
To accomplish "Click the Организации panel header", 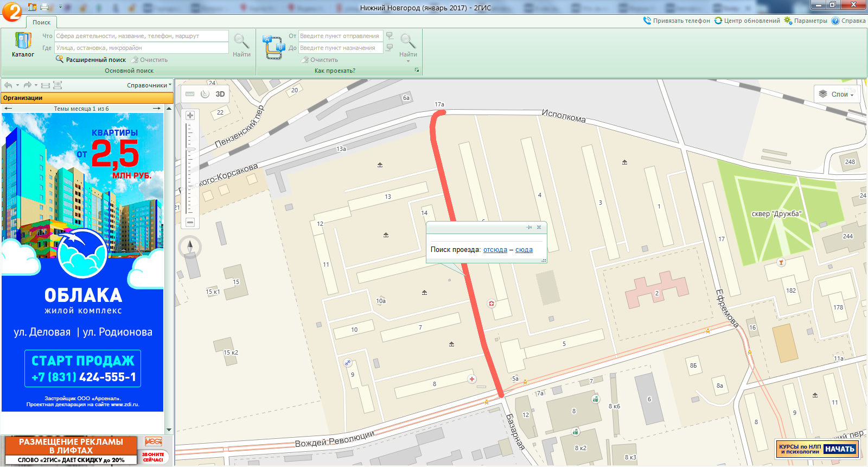I will pos(87,98).
